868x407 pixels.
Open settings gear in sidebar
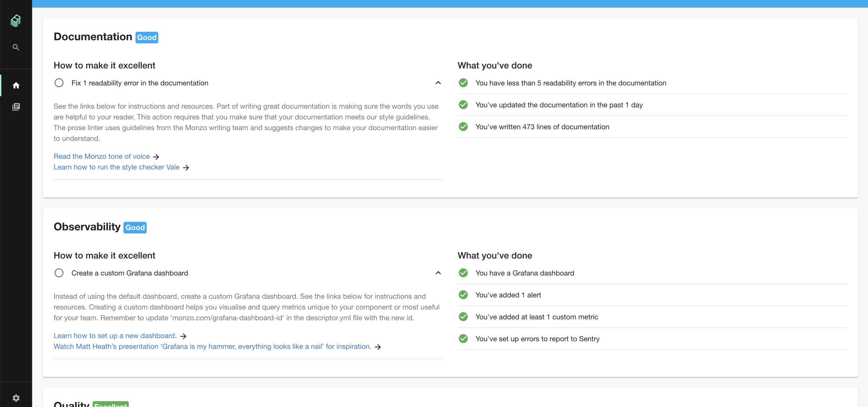[16, 398]
